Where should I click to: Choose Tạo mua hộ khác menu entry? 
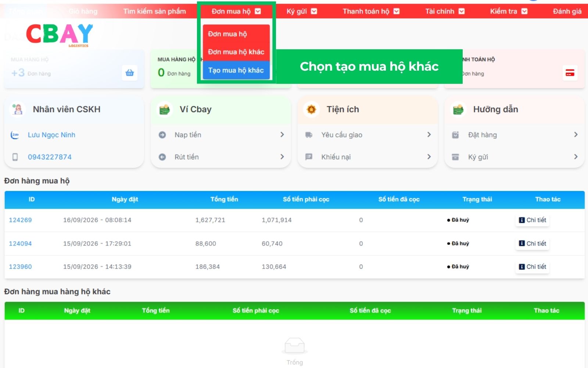pyautogui.click(x=236, y=70)
